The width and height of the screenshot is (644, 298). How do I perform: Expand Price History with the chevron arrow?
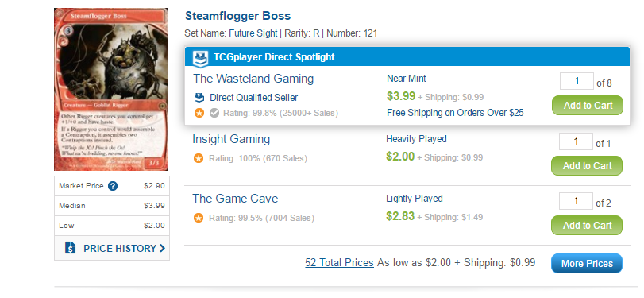pos(162,248)
